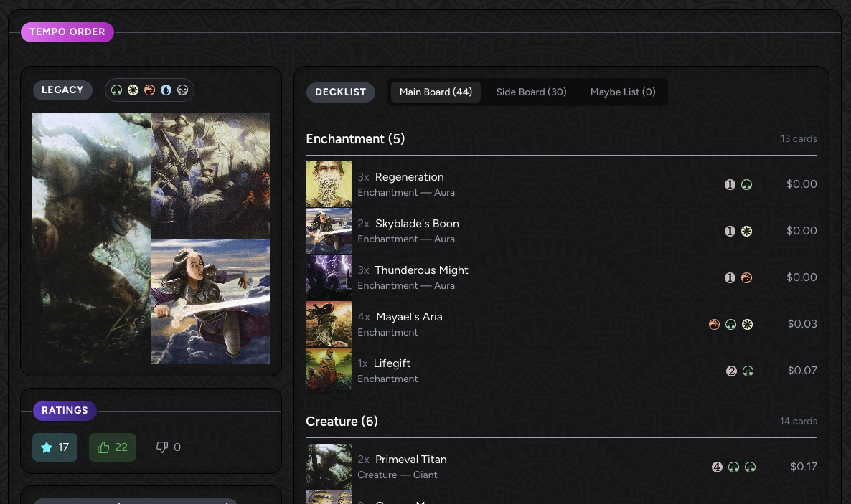
Task: Click the Primeval Titan card name
Action: [411, 460]
